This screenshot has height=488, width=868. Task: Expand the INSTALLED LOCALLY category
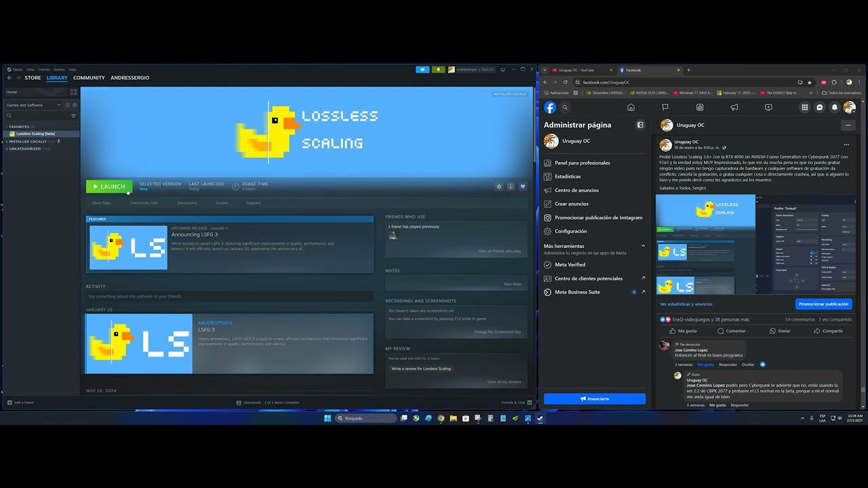pyautogui.click(x=7, y=141)
